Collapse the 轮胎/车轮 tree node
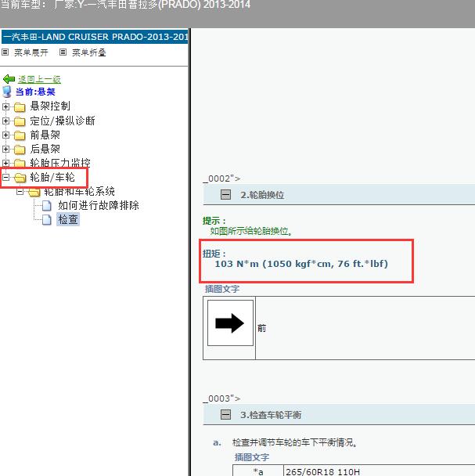 5,177
